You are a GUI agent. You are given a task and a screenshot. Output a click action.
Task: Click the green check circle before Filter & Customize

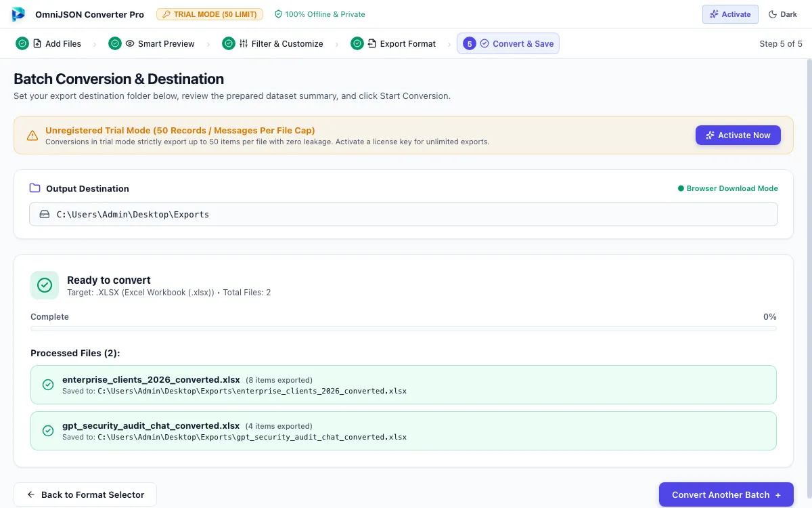[x=229, y=43]
